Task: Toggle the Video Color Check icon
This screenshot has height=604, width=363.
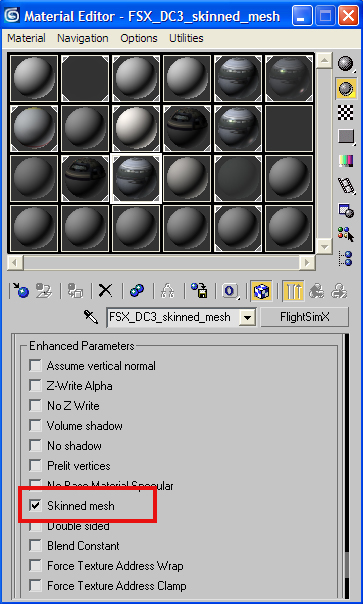Action: tap(346, 161)
